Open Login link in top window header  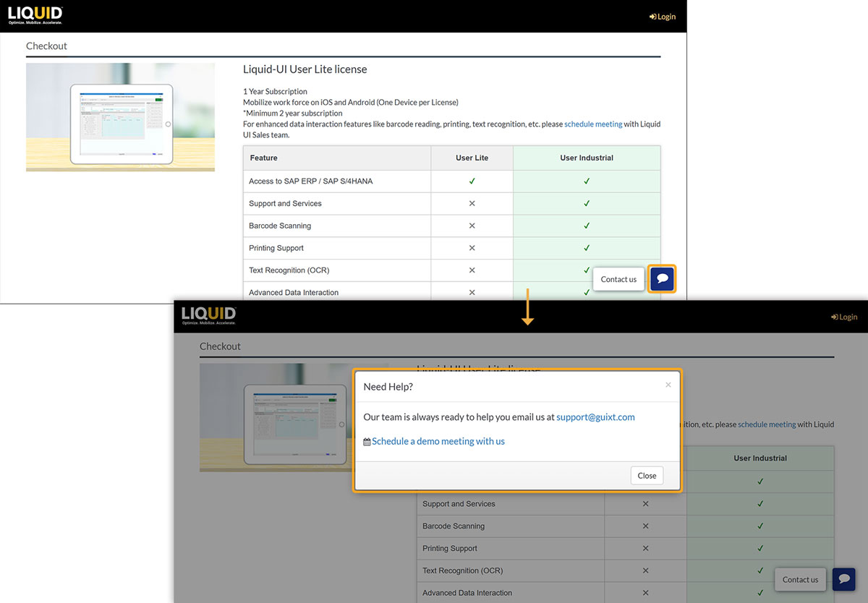click(x=663, y=17)
